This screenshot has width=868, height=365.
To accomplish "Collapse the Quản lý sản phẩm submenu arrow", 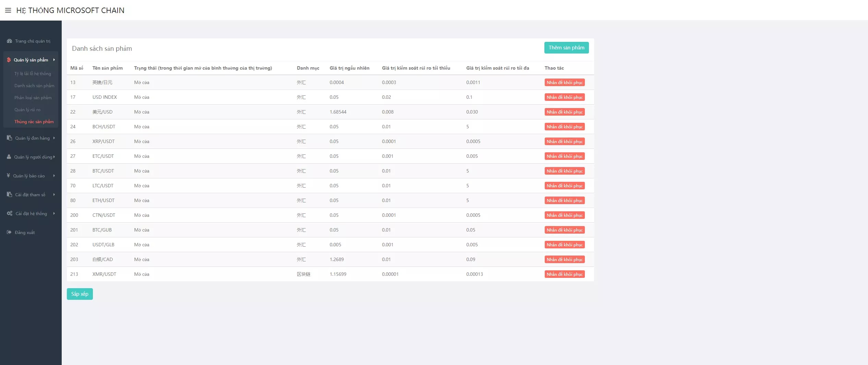I will [x=54, y=60].
